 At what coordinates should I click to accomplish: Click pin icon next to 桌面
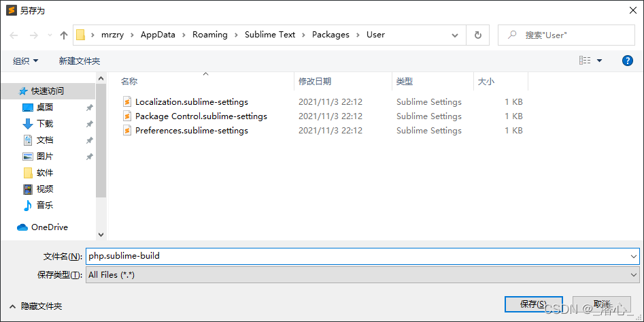coord(89,108)
